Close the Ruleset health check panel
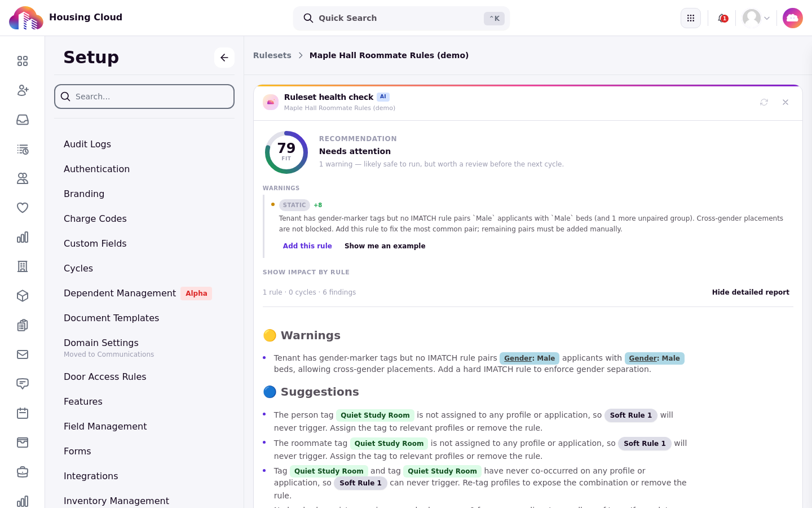812x508 pixels. pyautogui.click(x=785, y=102)
